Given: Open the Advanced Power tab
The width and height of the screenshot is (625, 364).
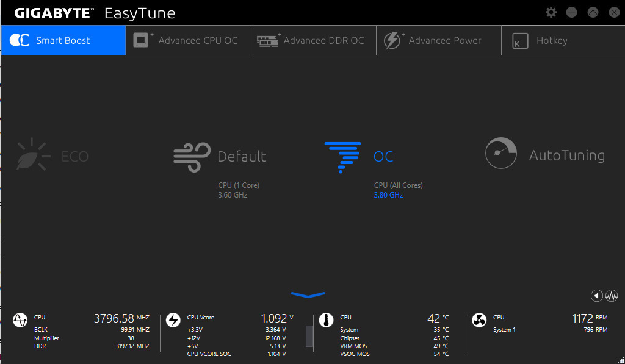Looking at the screenshot, I should click(439, 40).
